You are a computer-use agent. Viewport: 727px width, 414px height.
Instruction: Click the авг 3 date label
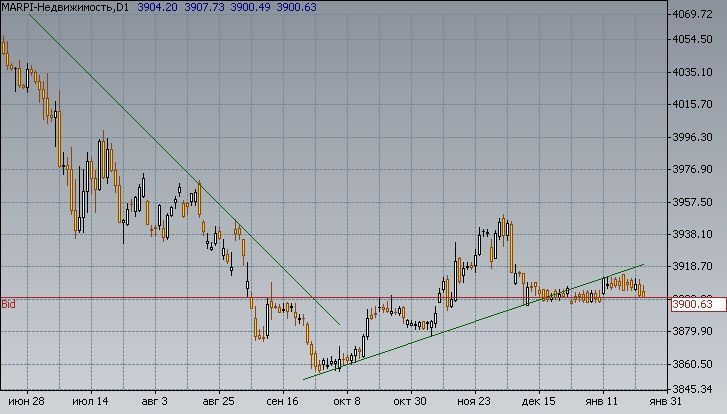(x=156, y=402)
